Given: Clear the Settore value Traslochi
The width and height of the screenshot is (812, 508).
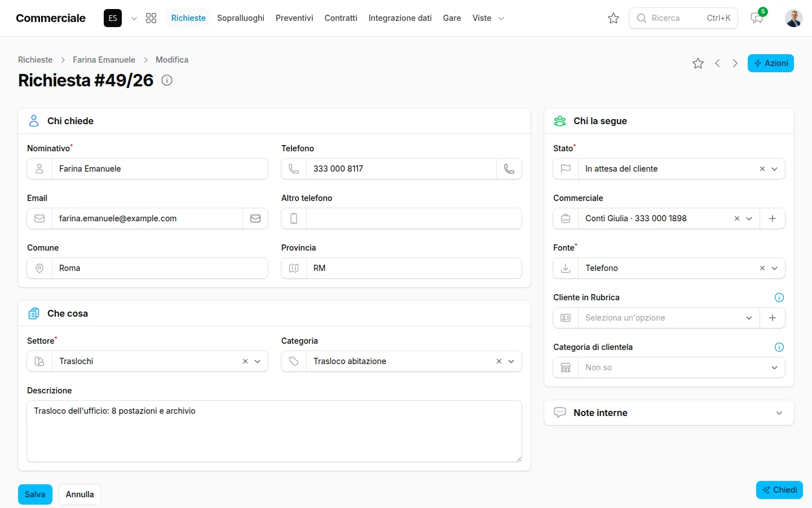Looking at the screenshot, I should 245,361.
